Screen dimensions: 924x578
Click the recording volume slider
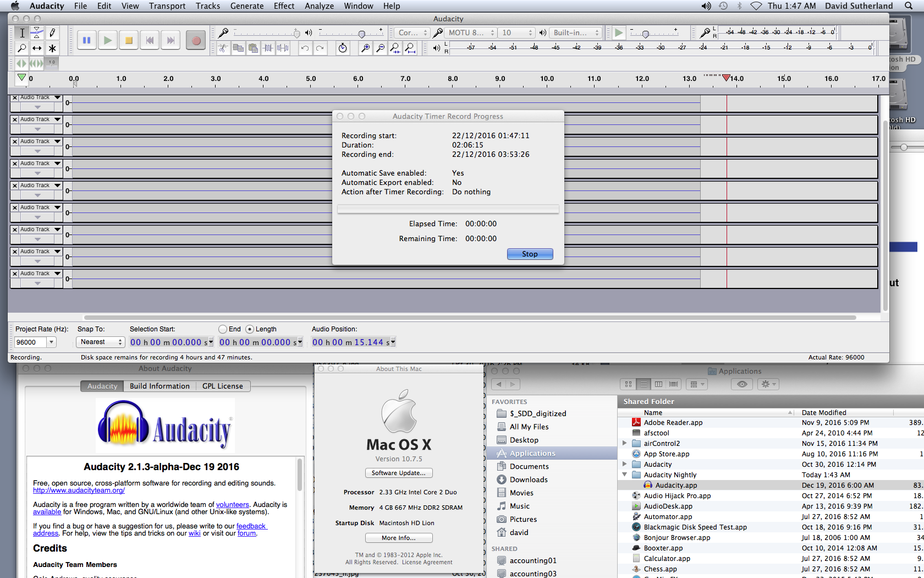[x=267, y=34]
